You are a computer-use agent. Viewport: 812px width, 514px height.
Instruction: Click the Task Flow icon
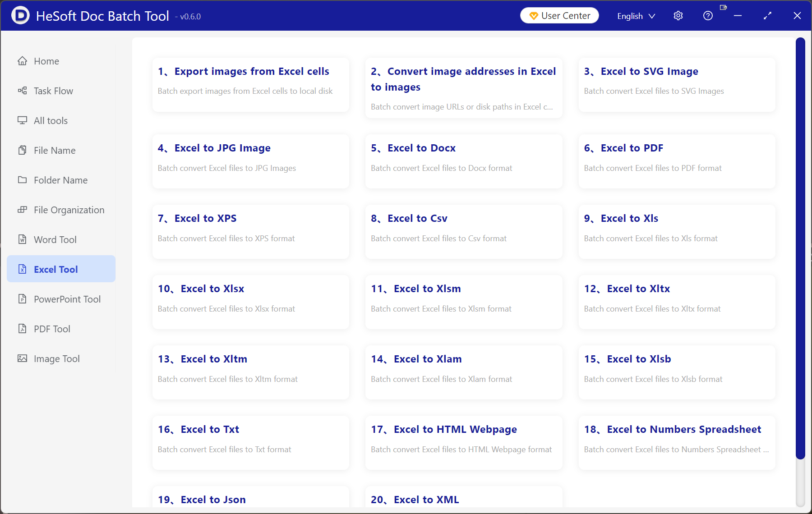pos(22,91)
